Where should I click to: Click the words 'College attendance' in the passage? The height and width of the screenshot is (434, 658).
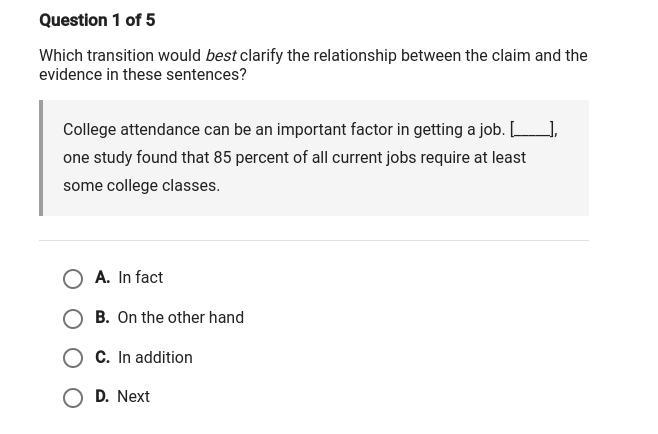[x=130, y=130]
